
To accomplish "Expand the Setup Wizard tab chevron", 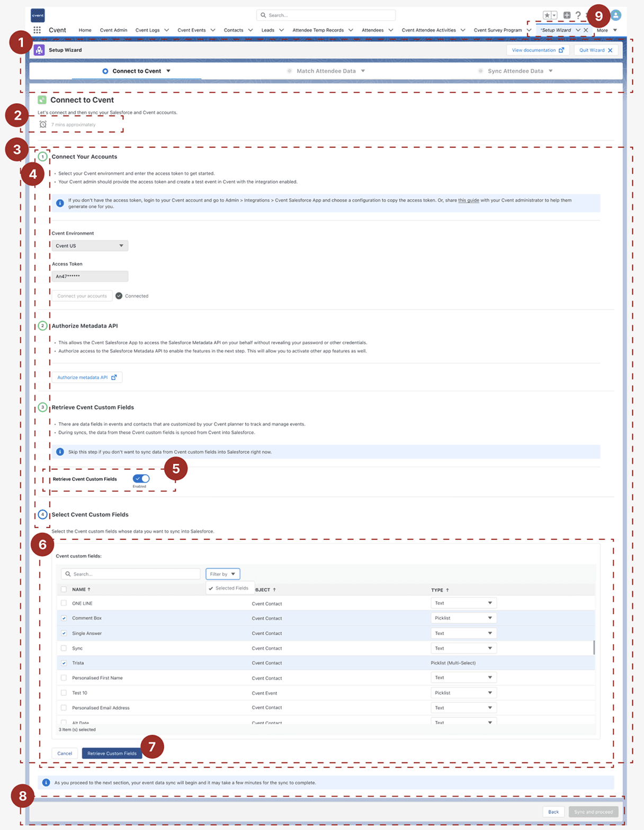I will 578,30.
